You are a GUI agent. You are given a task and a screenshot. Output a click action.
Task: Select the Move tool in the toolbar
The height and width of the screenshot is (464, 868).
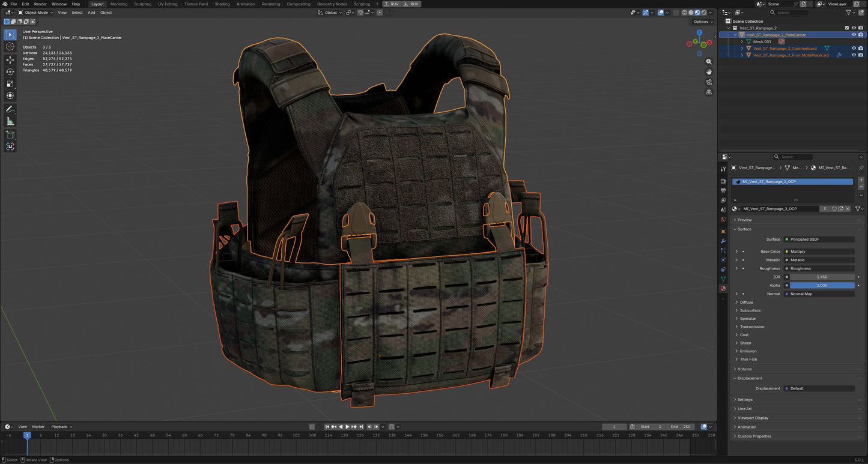click(x=10, y=60)
